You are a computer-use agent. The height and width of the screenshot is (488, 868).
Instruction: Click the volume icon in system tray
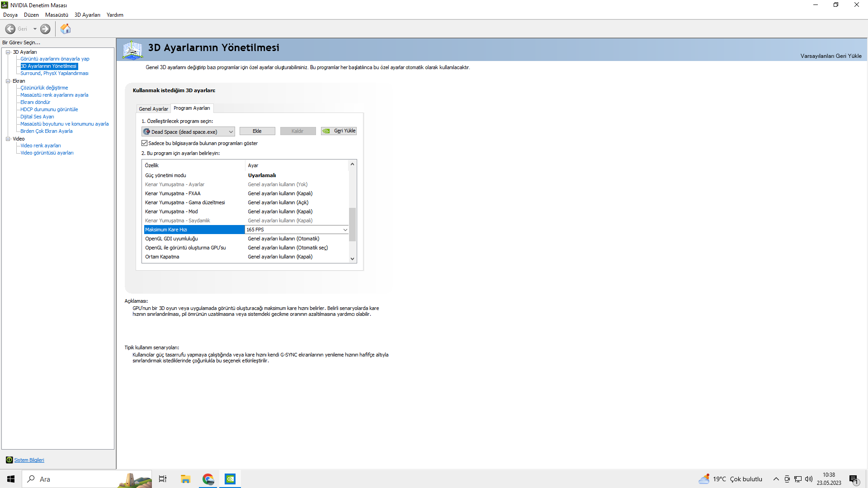pos(809,479)
